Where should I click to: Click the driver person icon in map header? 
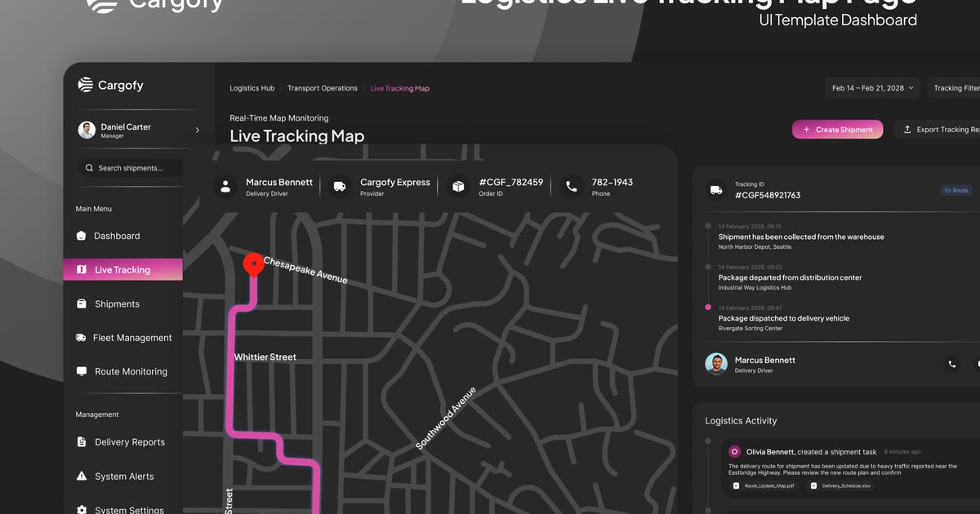click(x=226, y=187)
